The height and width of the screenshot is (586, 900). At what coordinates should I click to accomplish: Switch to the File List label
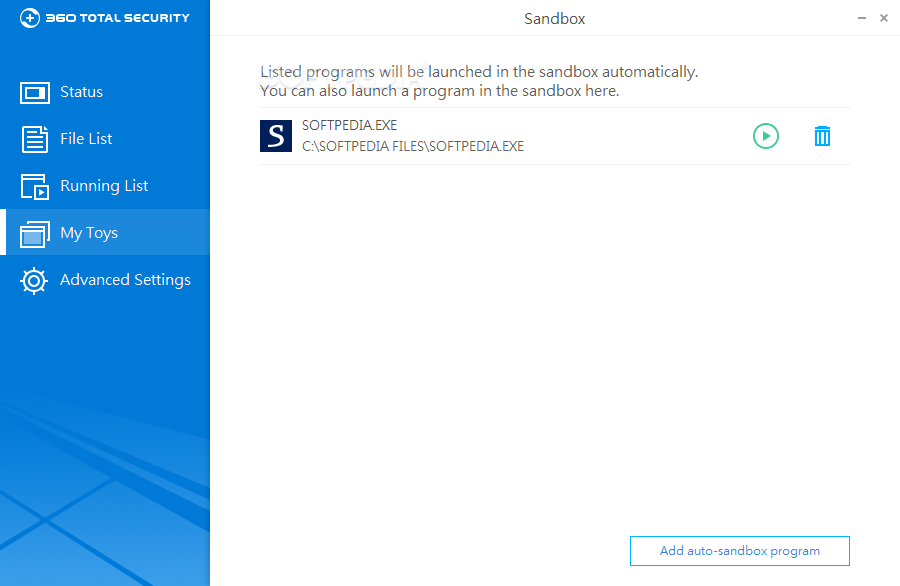point(86,139)
